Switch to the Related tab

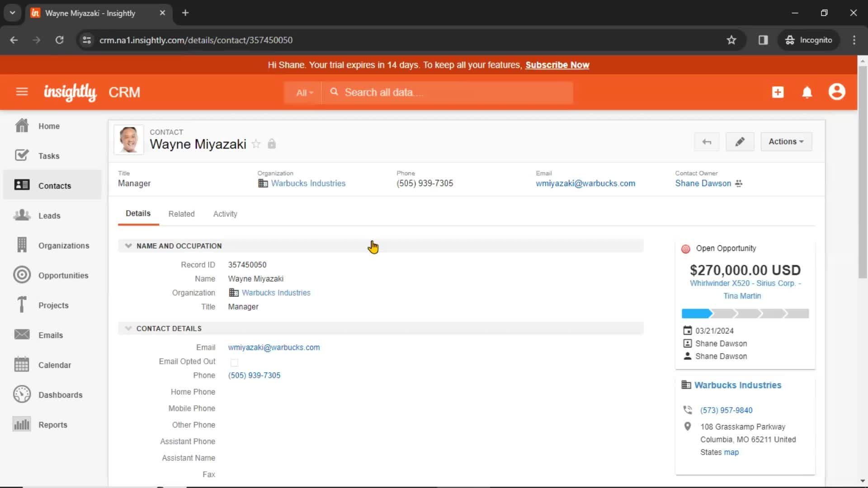[x=181, y=214]
